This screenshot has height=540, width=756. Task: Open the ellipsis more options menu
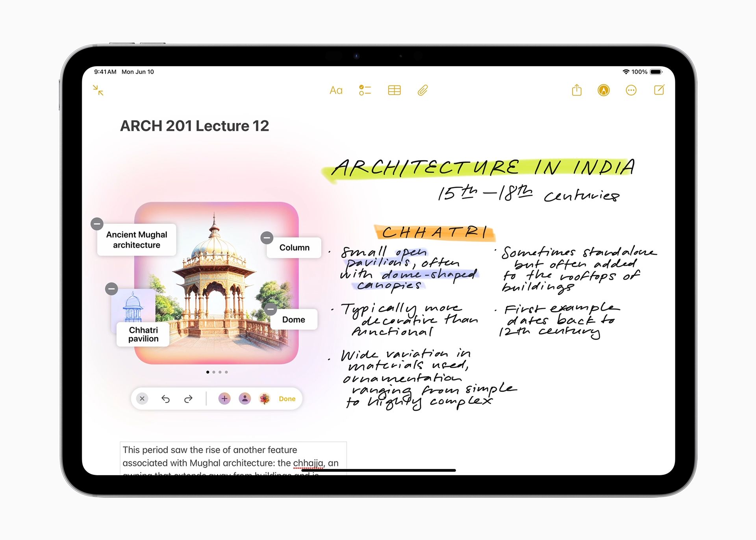pos(631,91)
